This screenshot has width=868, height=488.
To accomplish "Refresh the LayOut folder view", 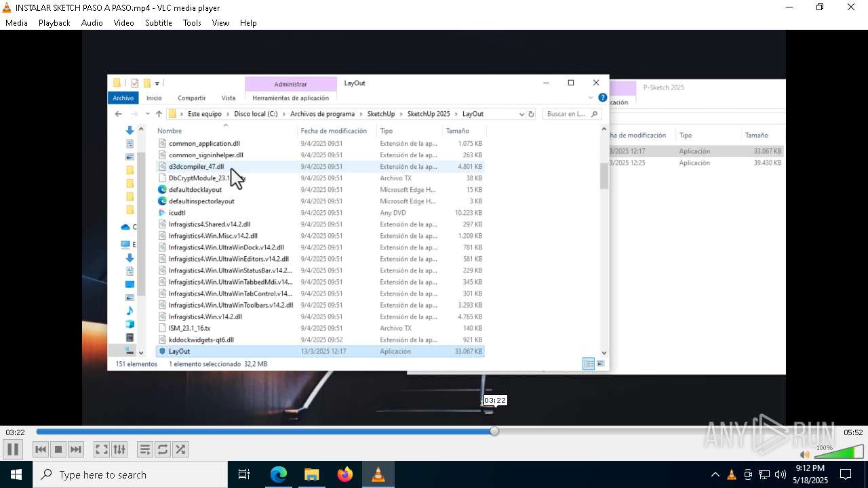I will 532,114.
